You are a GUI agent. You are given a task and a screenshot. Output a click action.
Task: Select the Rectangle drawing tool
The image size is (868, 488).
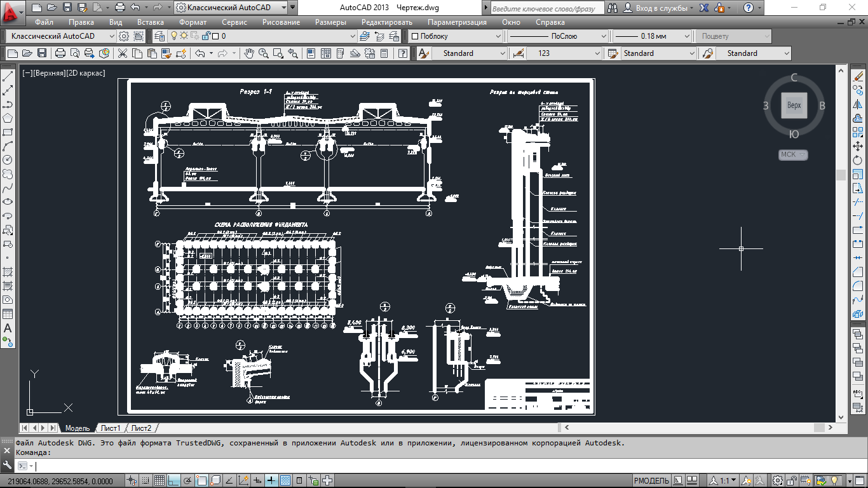click(x=8, y=132)
